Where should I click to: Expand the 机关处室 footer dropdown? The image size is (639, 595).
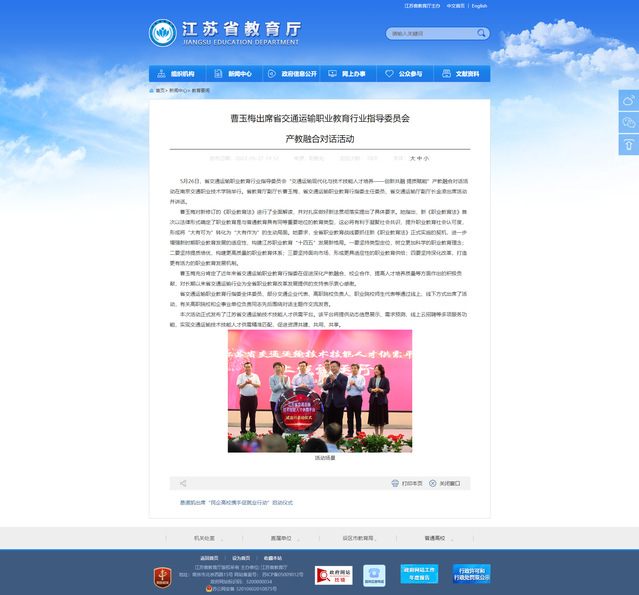click(x=204, y=537)
